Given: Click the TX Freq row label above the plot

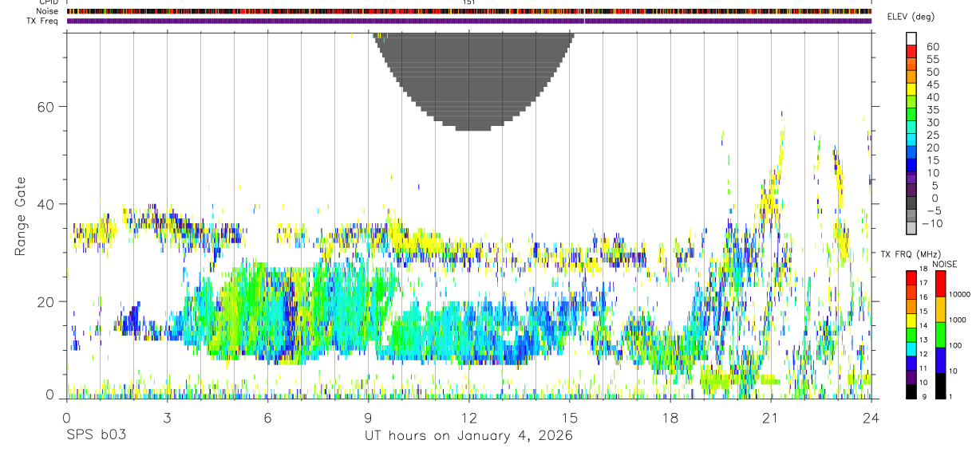Looking at the screenshot, I should pyautogui.click(x=43, y=21).
